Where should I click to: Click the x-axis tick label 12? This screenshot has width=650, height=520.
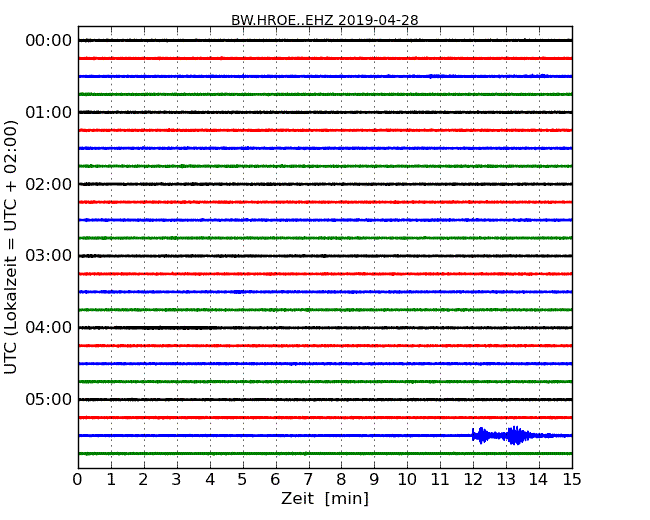(x=473, y=480)
